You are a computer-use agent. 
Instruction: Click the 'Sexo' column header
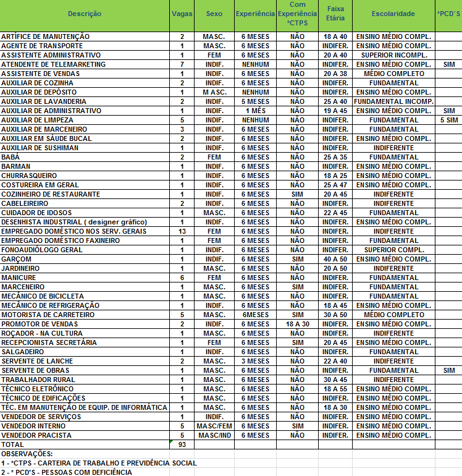(214, 14)
